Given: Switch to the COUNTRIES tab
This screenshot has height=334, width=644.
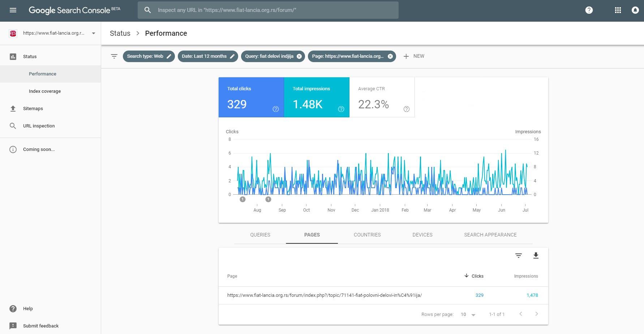Looking at the screenshot, I should tap(367, 235).
